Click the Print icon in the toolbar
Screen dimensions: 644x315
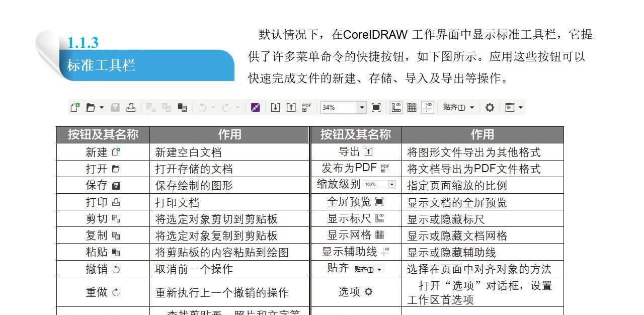click(131, 107)
